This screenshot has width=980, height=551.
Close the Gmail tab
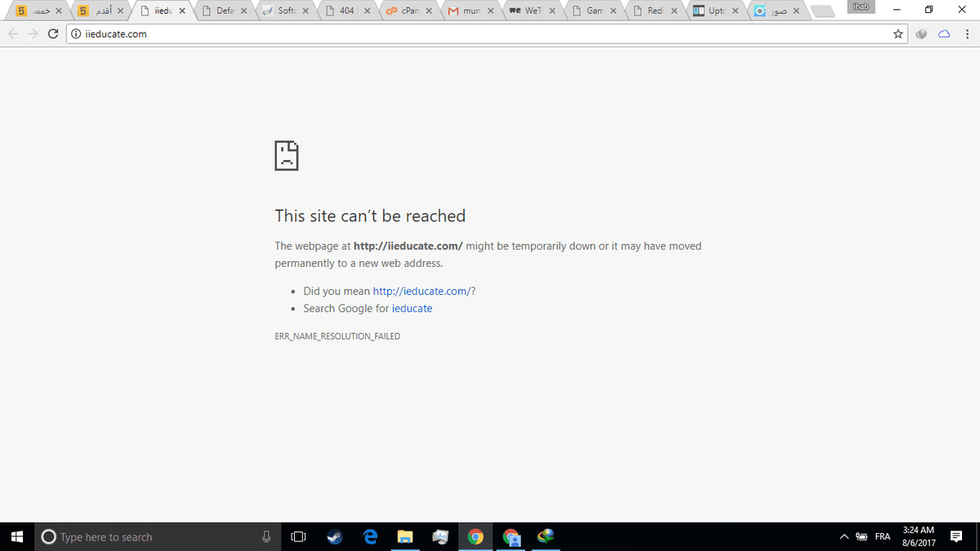point(490,11)
